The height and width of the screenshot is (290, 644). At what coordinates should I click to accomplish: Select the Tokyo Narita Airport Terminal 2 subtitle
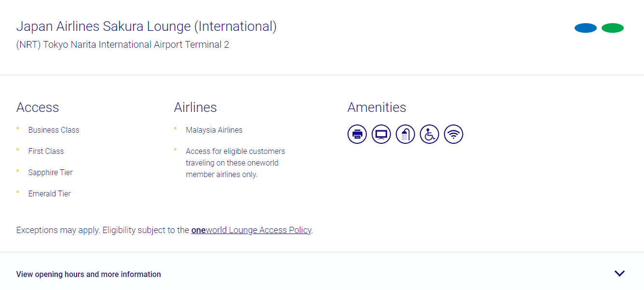122,44
